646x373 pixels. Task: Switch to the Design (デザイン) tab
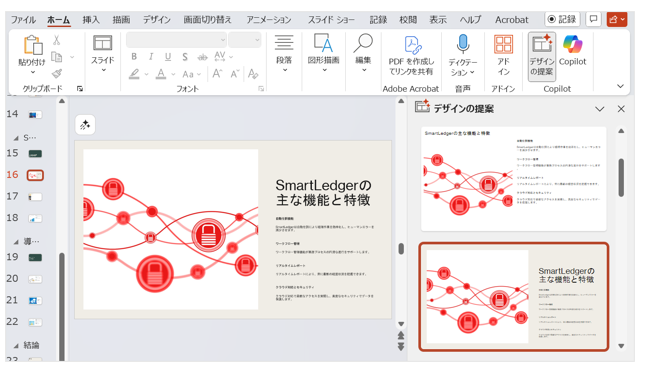(x=157, y=20)
